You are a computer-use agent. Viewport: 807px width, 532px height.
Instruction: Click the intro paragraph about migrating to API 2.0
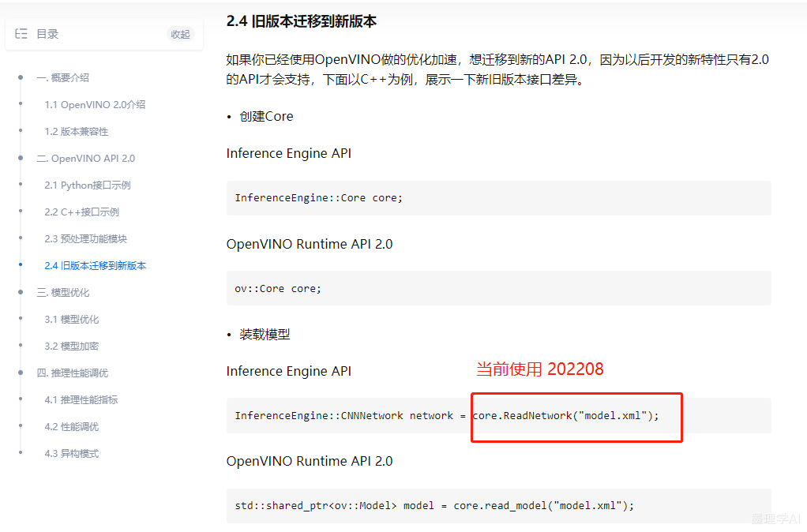coord(497,69)
